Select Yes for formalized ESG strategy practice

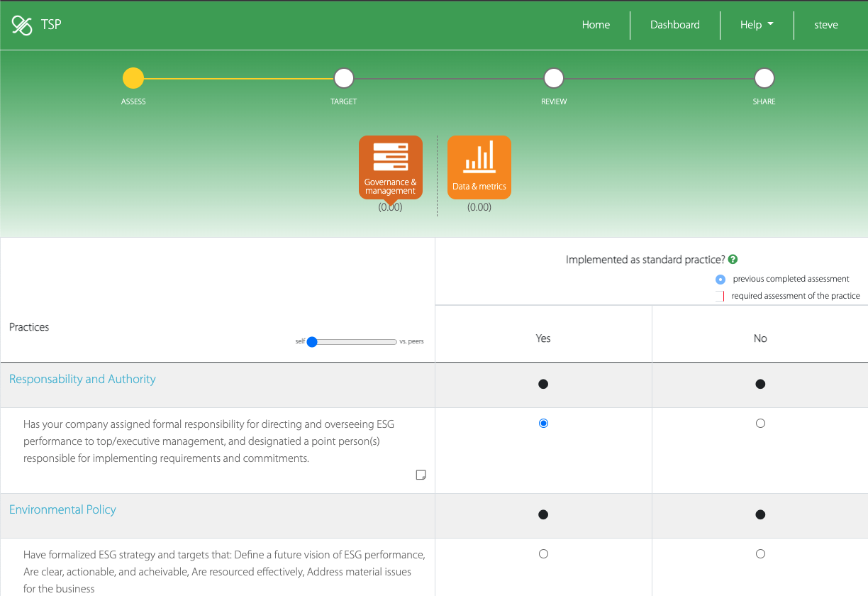pos(543,554)
